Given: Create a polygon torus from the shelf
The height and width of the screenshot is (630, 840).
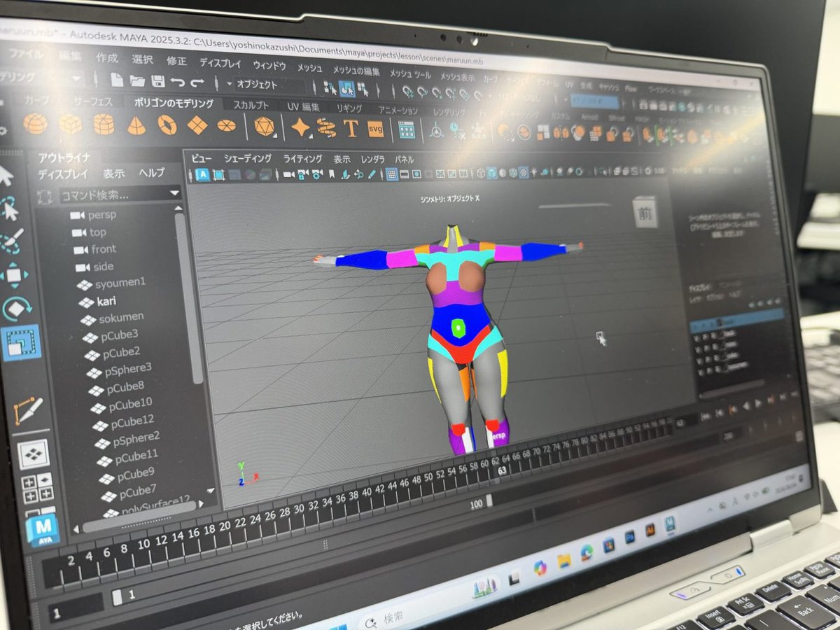Looking at the screenshot, I should tap(167, 125).
